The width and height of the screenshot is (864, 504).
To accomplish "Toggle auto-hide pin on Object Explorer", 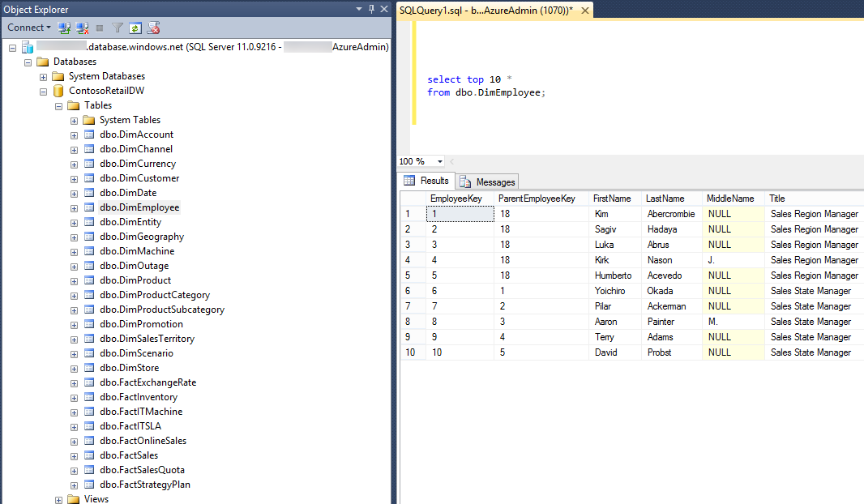I will 370,9.
